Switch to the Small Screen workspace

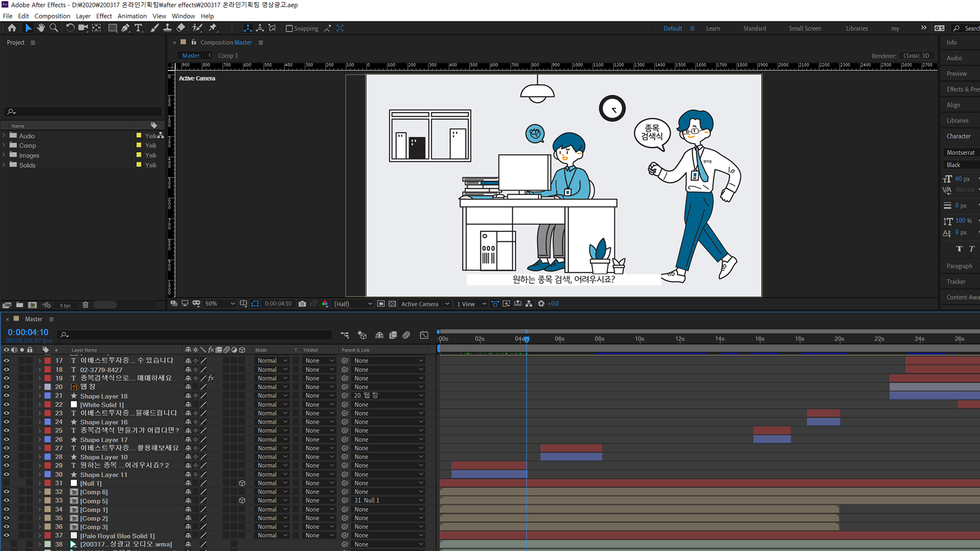click(x=805, y=29)
